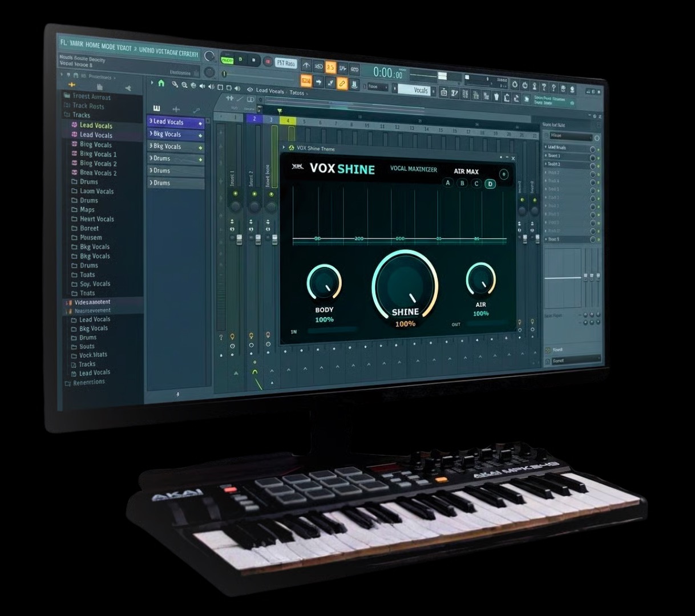Open the MODE menu in the title bar
The width and height of the screenshot is (695, 616).
(x=109, y=47)
